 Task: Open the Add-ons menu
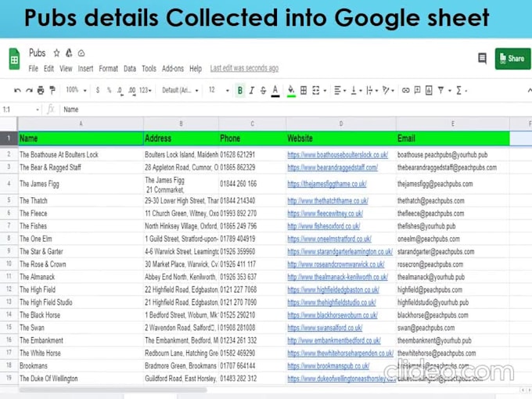(173, 69)
